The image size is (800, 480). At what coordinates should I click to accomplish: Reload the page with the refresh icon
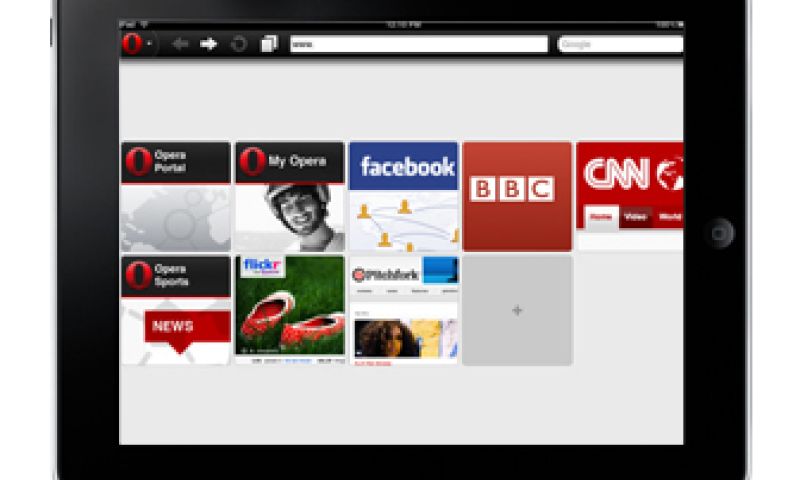238,44
